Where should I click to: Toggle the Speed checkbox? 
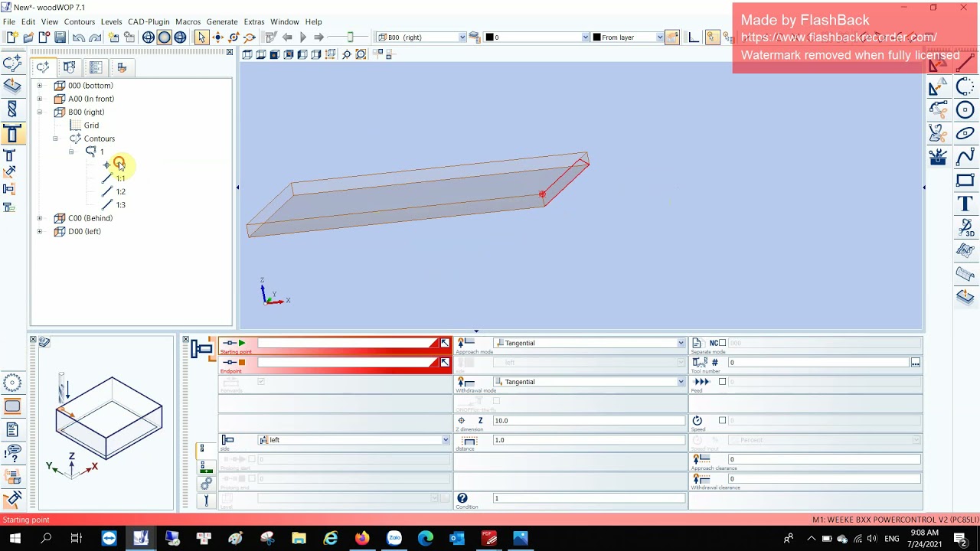[x=722, y=420]
